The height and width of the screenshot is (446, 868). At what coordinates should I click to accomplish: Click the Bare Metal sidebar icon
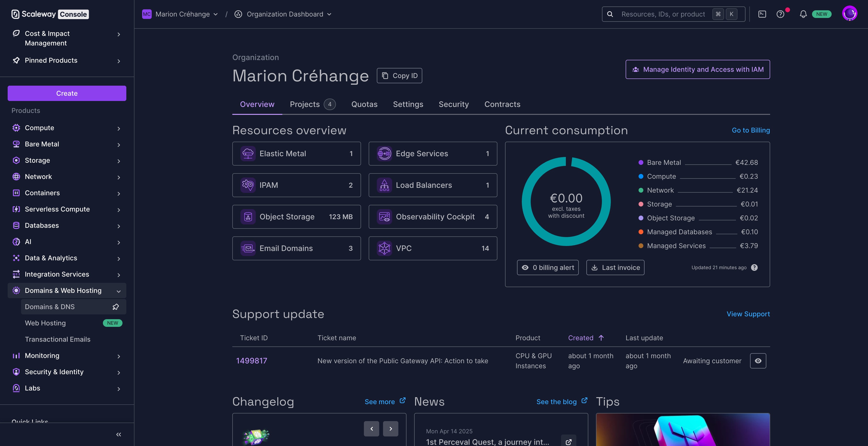coord(16,144)
